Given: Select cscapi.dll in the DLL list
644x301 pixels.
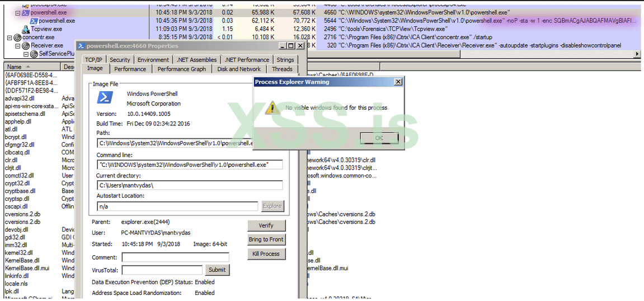Looking at the screenshot, I should [x=16, y=206].
